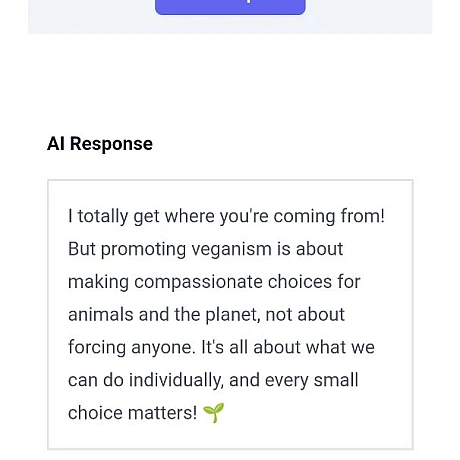Click the word 'animals' in the text box
This screenshot has height=460, width=460.
point(101,315)
